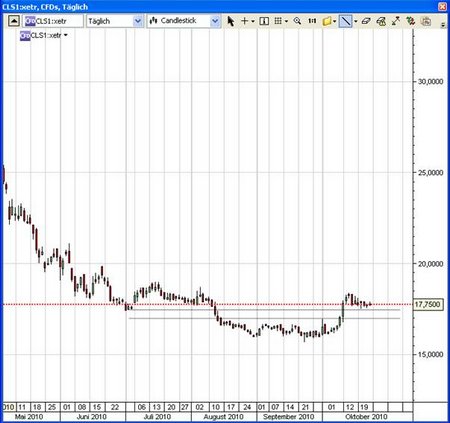450x423 pixels.
Task: Click the diagonal arrows scaling icon
Action: click(x=396, y=21)
